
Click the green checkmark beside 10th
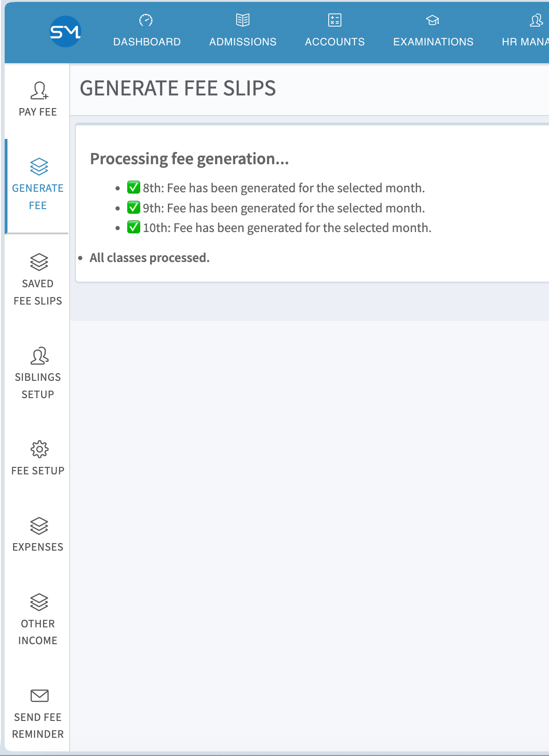tap(134, 227)
